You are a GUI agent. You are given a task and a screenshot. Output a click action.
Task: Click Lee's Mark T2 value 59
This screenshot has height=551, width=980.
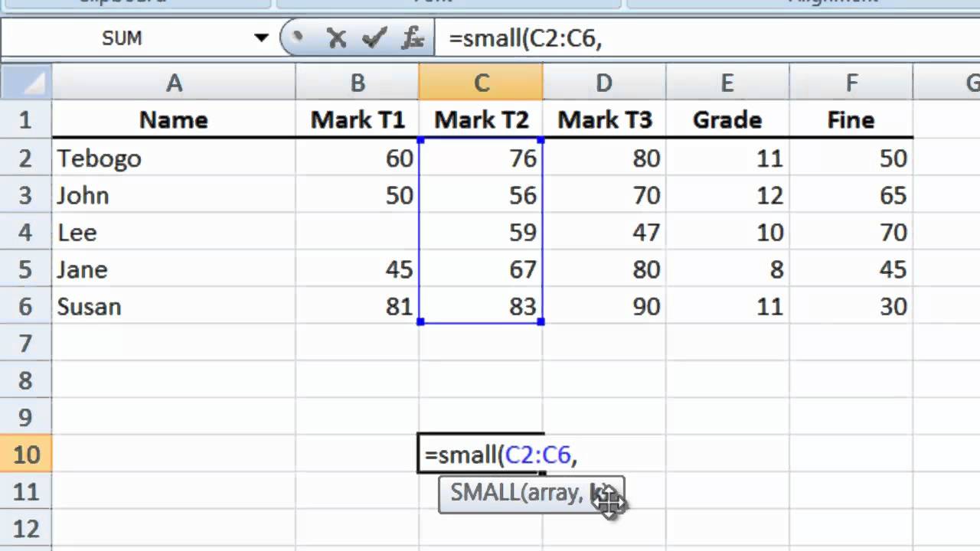(x=481, y=232)
